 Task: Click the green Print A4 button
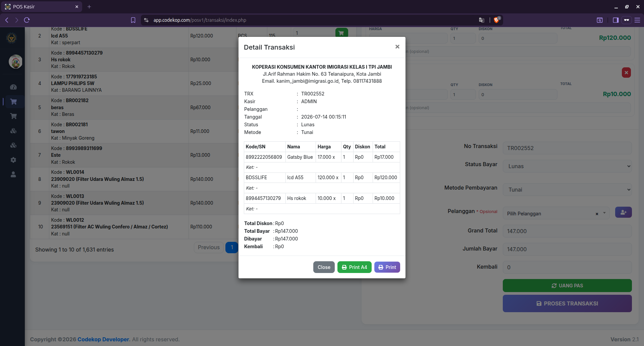(x=354, y=267)
